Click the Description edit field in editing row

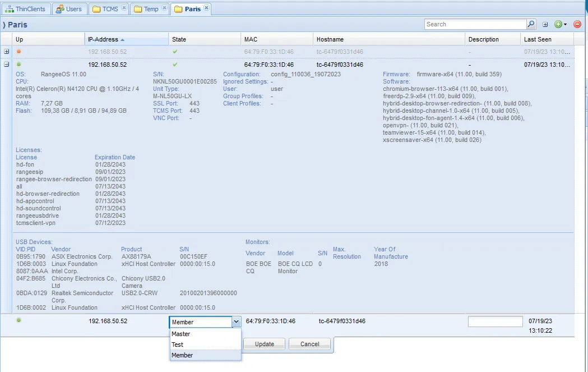pyautogui.click(x=495, y=322)
